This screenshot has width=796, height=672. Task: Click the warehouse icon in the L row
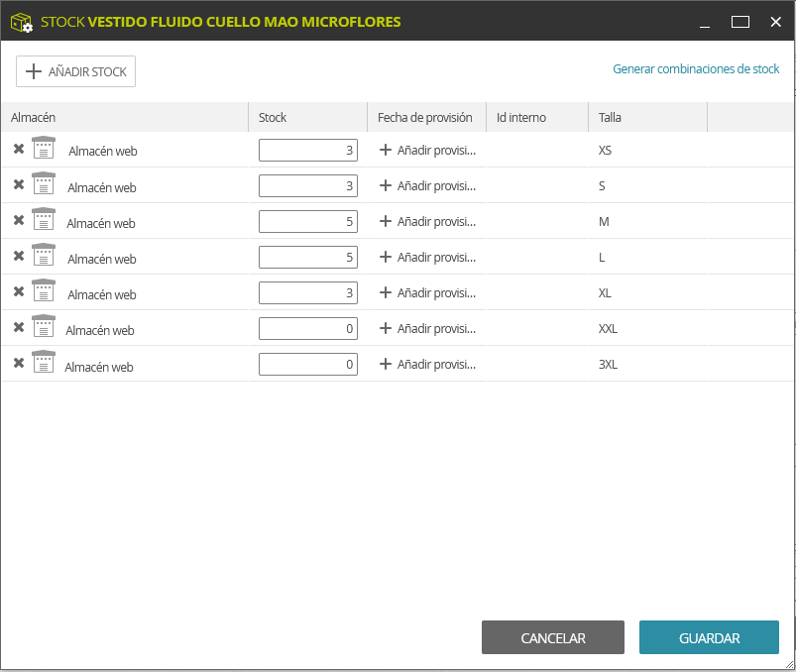[44, 255]
